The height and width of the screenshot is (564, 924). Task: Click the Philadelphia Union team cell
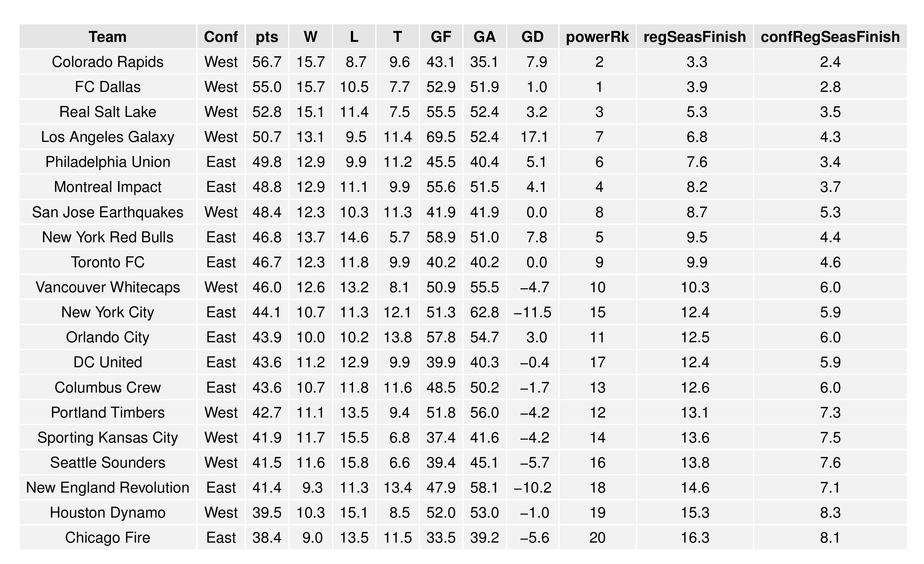[108, 162]
